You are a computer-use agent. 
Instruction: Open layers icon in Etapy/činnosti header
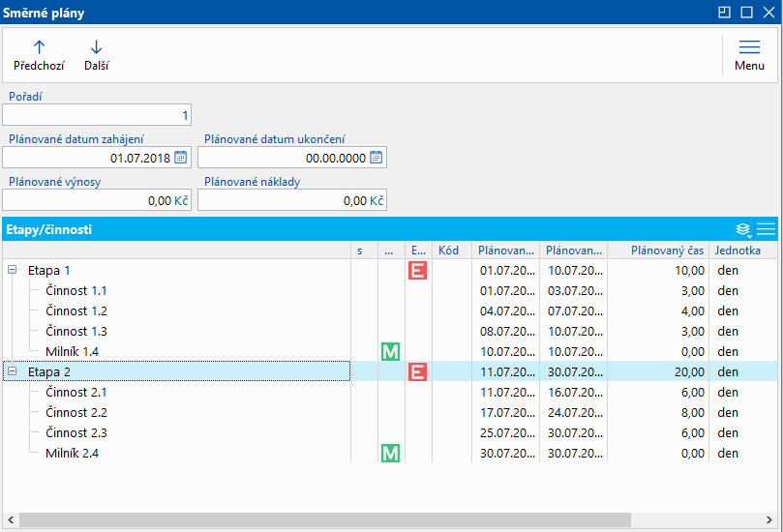743,229
